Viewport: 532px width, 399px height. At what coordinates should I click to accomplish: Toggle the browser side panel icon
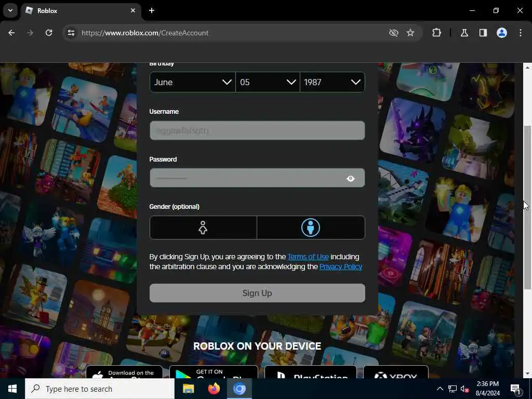pyautogui.click(x=483, y=33)
